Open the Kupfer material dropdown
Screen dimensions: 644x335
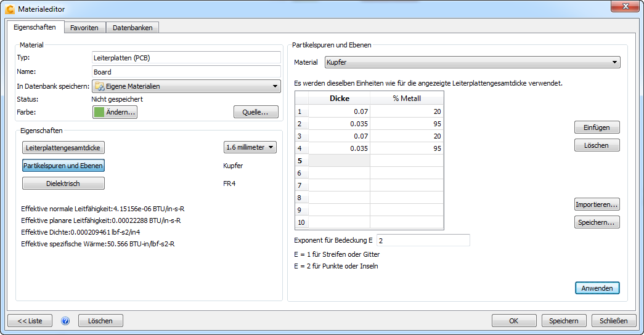(x=472, y=62)
